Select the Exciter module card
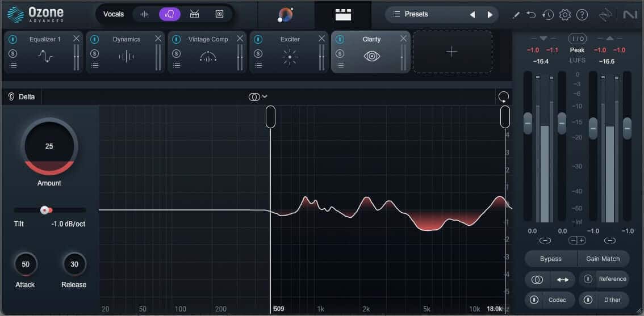The width and height of the screenshot is (644, 316). tap(288, 52)
